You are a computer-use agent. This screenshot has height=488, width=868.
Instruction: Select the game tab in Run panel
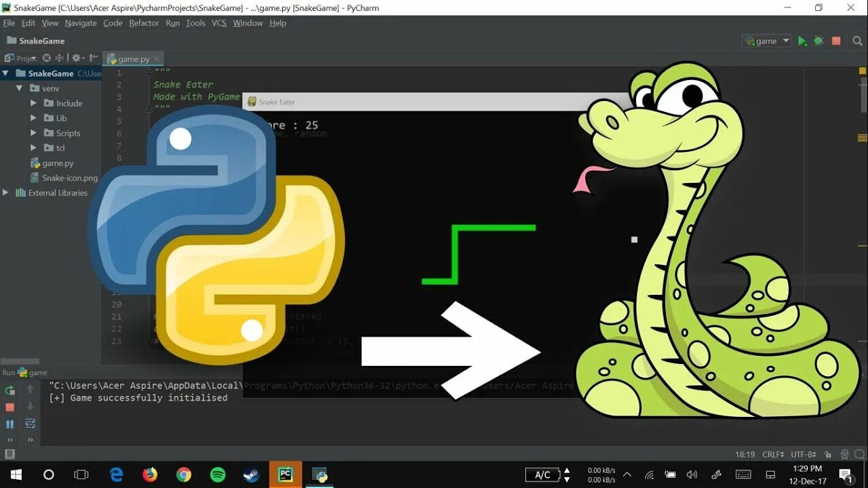[33, 373]
